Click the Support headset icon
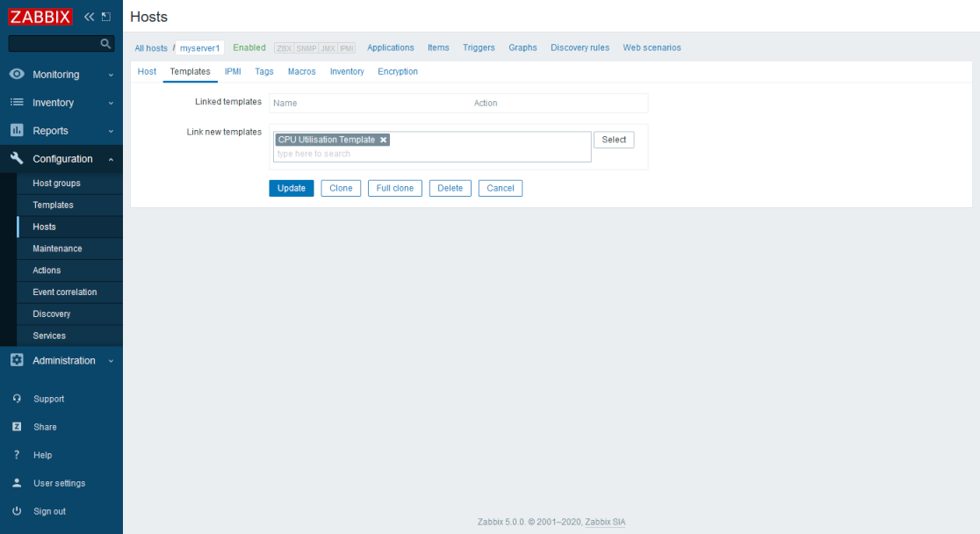 coord(17,399)
